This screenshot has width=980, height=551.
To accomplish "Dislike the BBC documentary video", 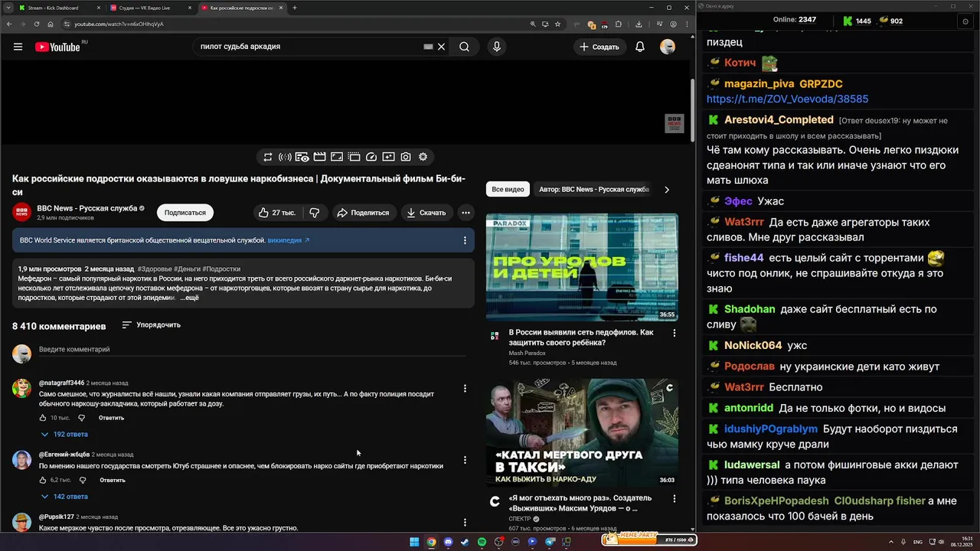I will point(315,213).
